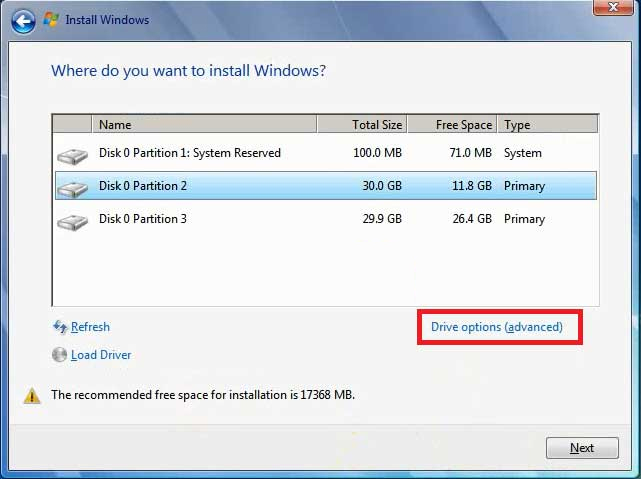Click drive icon for Disk 0 Partition 3
641x479 pixels.
72,222
